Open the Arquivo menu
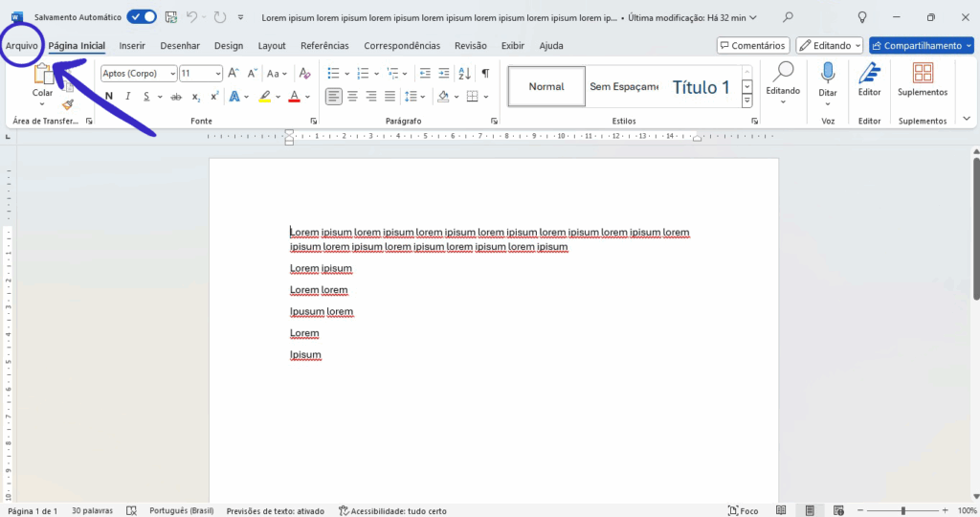 click(x=22, y=45)
